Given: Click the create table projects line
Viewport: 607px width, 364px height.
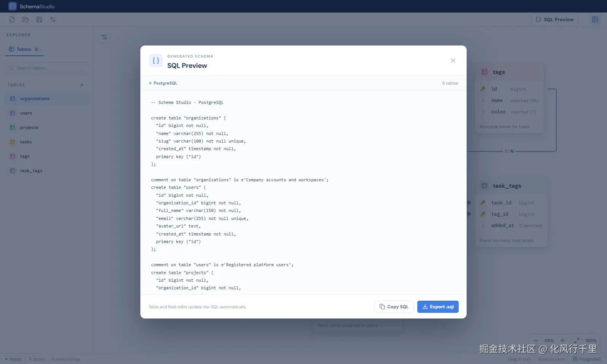Looking at the screenshot, I should coord(182,273).
